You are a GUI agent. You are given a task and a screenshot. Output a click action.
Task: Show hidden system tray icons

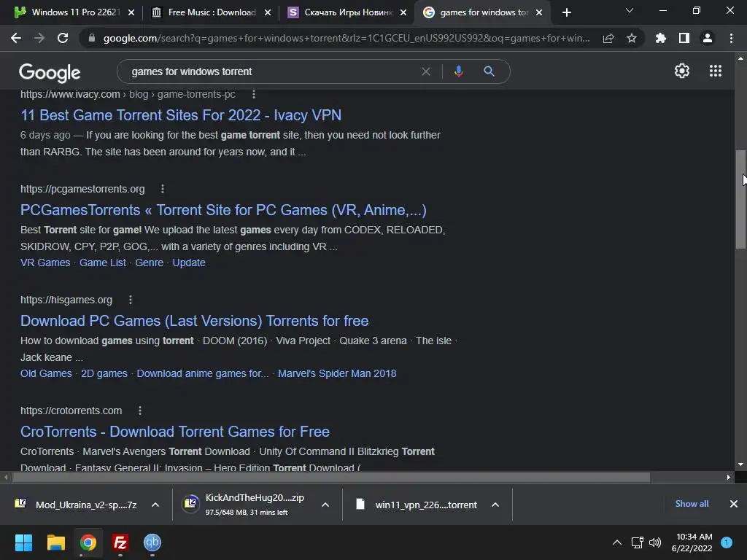coord(617,542)
